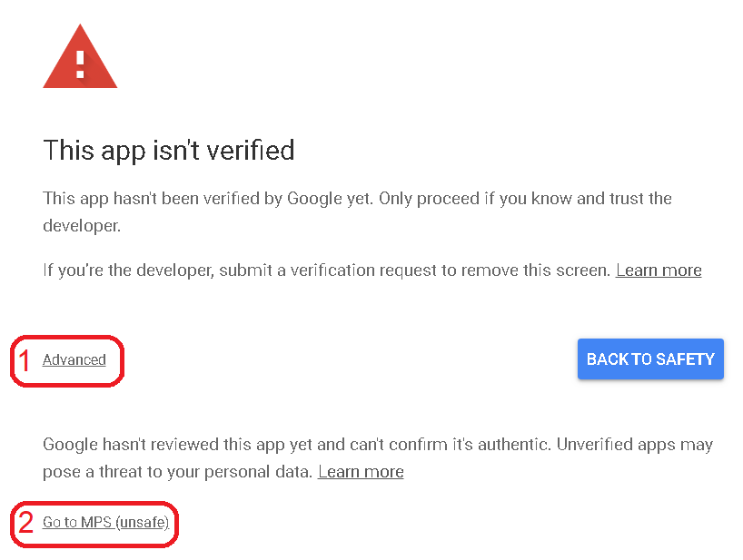Image resolution: width=743 pixels, height=560 pixels.
Task: Click the red warning triangle icon
Action: click(80, 60)
